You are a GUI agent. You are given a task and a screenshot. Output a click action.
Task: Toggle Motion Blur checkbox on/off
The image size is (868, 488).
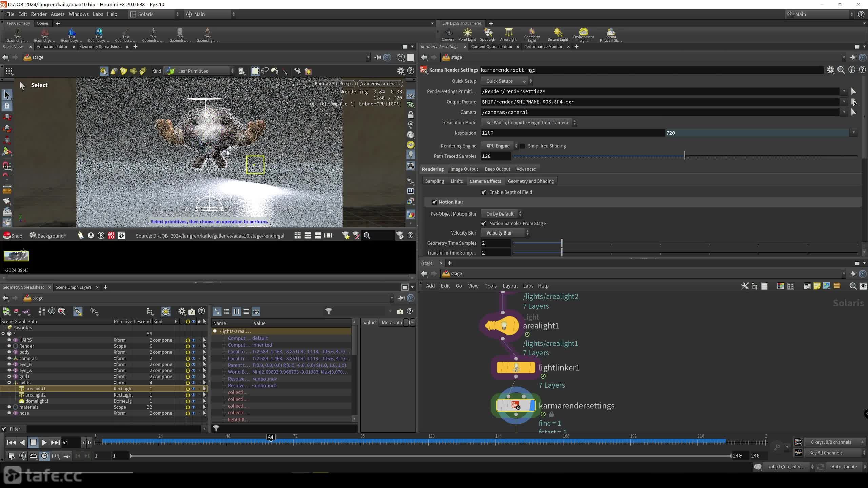click(x=435, y=201)
